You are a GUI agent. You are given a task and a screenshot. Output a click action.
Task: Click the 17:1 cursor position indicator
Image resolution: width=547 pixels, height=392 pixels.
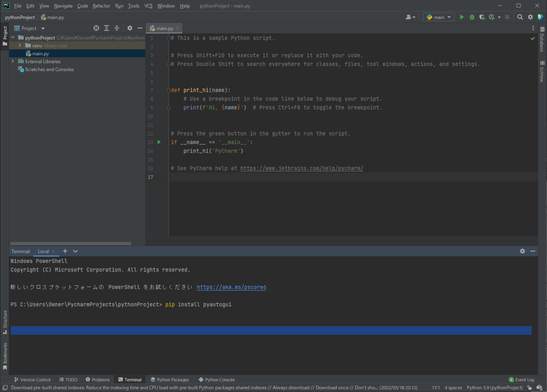436,388
